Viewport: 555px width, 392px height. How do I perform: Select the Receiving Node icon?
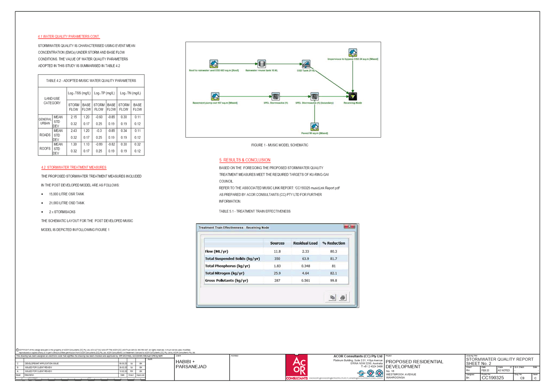(x=353, y=96)
